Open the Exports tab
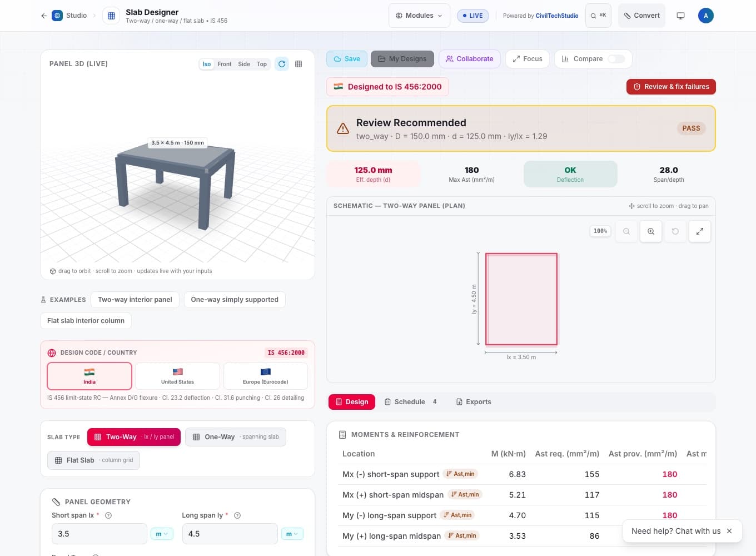Image resolution: width=756 pixels, height=556 pixels. coord(474,402)
